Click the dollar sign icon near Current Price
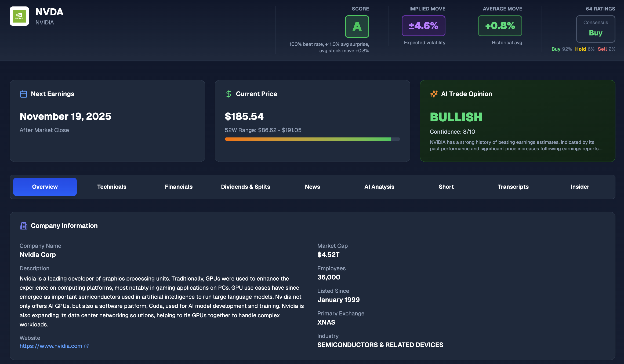 point(228,94)
